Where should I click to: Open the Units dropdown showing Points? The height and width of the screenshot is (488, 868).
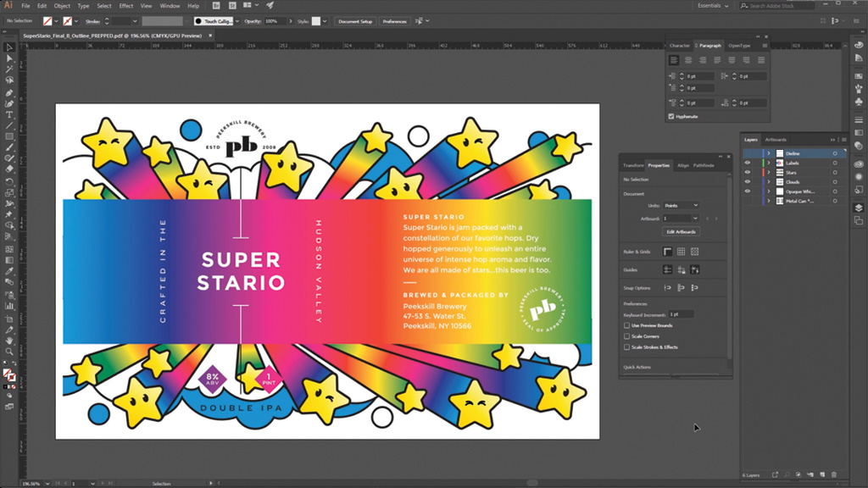pos(681,205)
